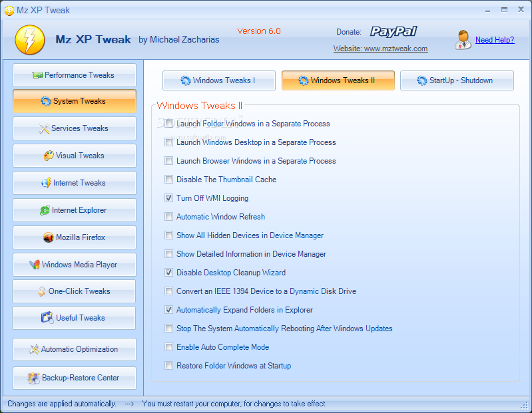532x413 pixels.
Task: Open the Useful Tweaks section
Action: click(74, 318)
